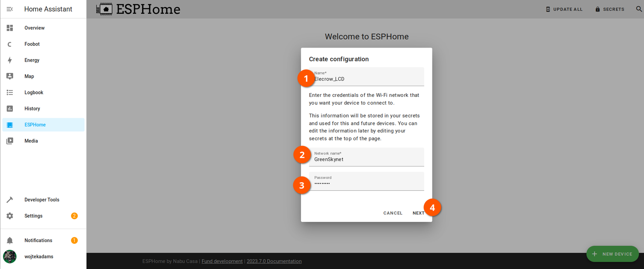644x269 pixels.
Task: Click the lock icon beside Secrets
Action: coord(598,9)
